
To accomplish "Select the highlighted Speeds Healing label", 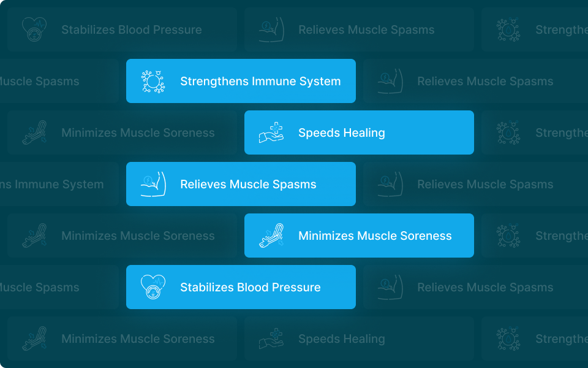I will point(342,132).
